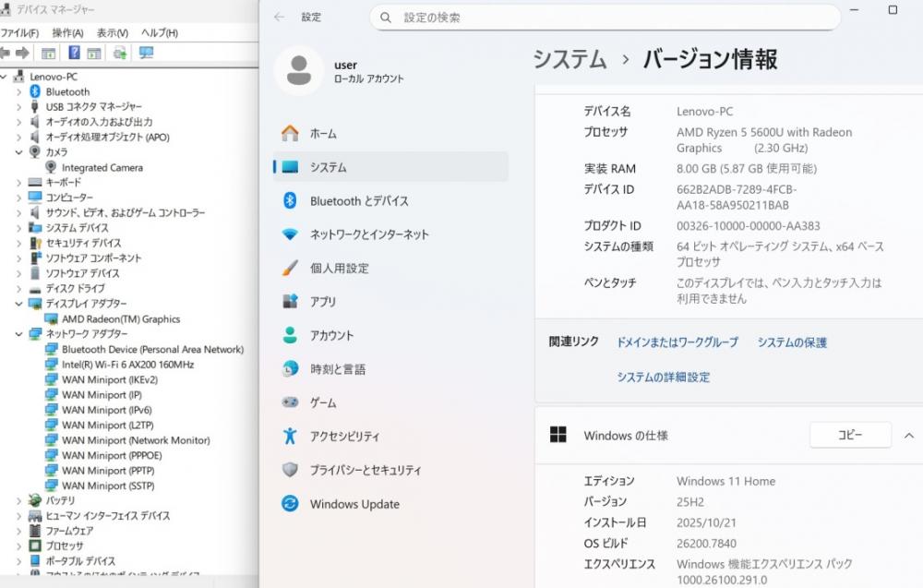Open 時刻と言語 settings page
This screenshot has width=923, height=588.
tap(390, 369)
